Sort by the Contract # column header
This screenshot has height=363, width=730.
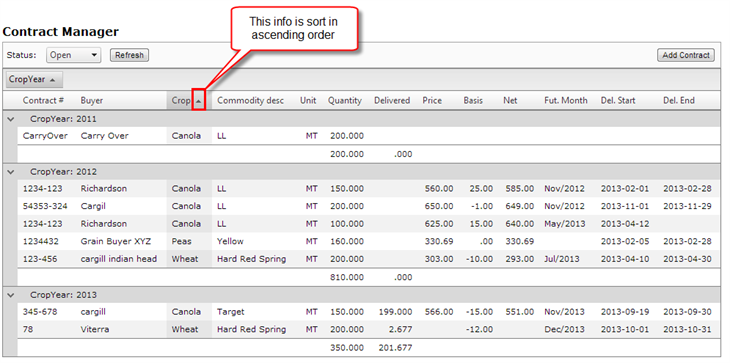click(x=43, y=101)
